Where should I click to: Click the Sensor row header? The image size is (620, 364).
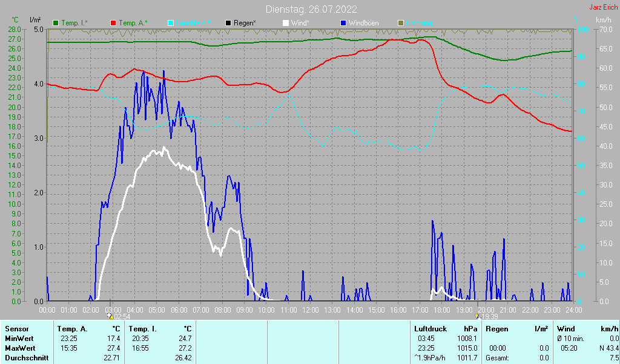pyautogui.click(x=17, y=329)
